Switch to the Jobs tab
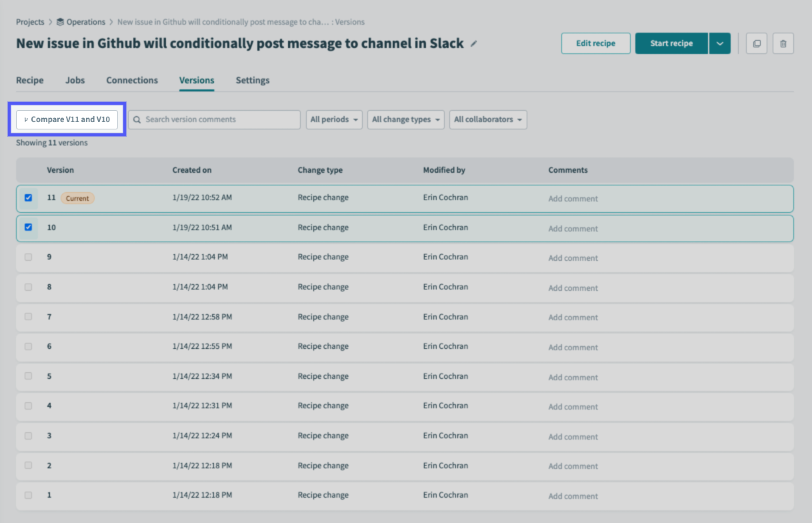Image resolution: width=812 pixels, height=523 pixels. [x=75, y=80]
